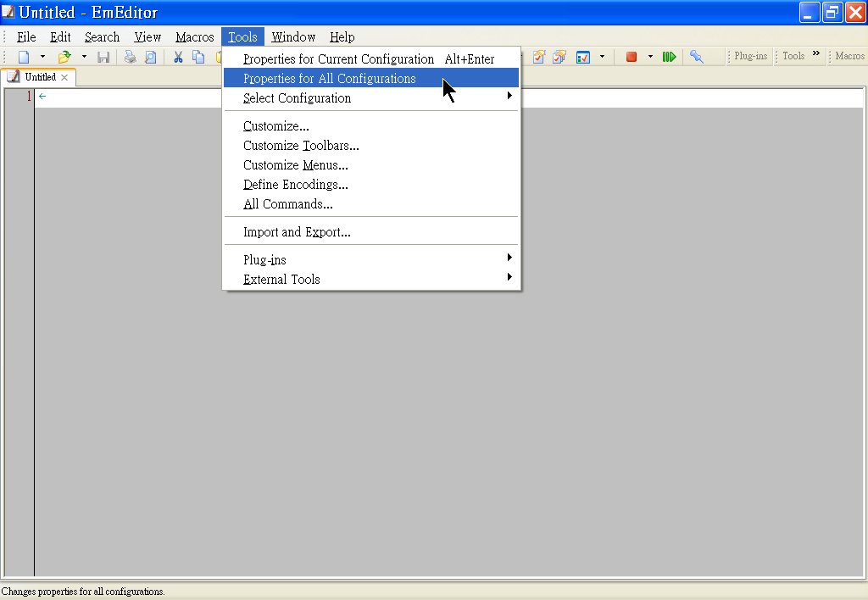The image size is (868, 600).
Task: Click the Macros toolbar label at right
Action: (849, 56)
